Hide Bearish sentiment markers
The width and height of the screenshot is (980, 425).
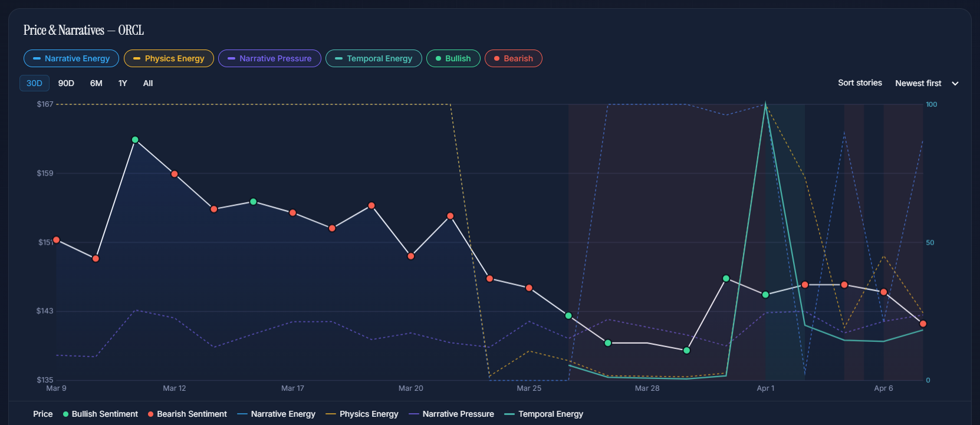tap(513, 58)
